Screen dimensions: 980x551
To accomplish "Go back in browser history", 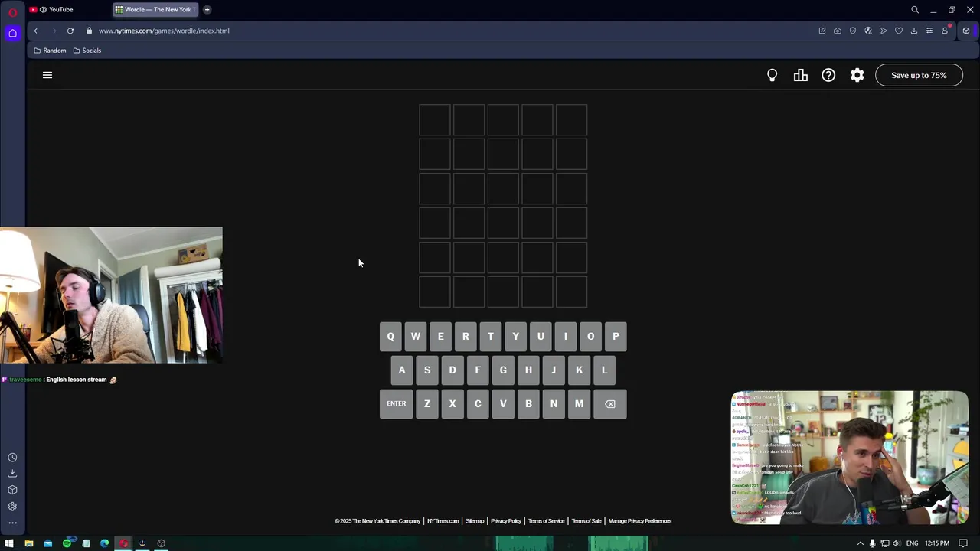I will coord(35,31).
